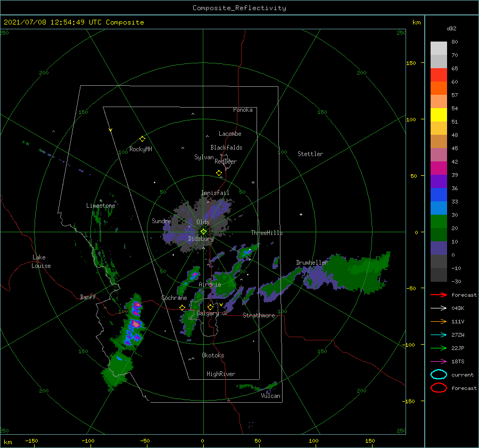The height and width of the screenshot is (448, 479).
Task: Click the ThreeHills town label
Action: click(x=267, y=233)
